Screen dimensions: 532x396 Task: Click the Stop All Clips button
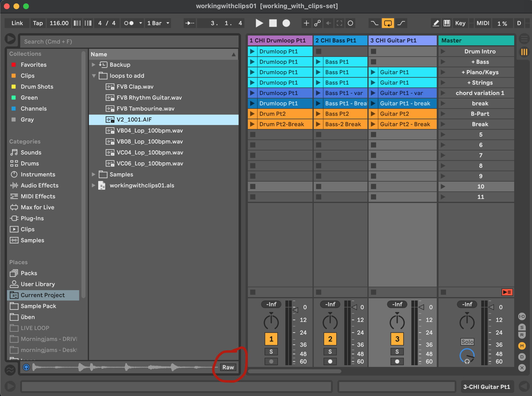[x=443, y=292]
